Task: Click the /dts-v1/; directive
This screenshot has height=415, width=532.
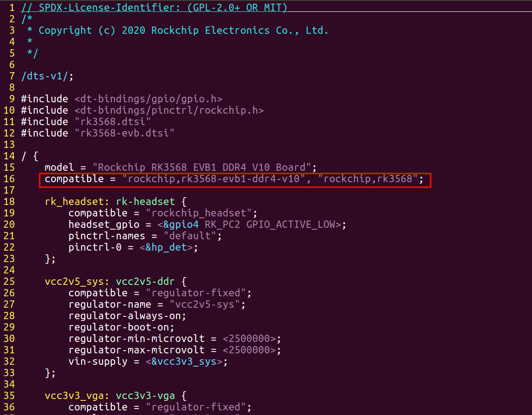Action: point(47,76)
